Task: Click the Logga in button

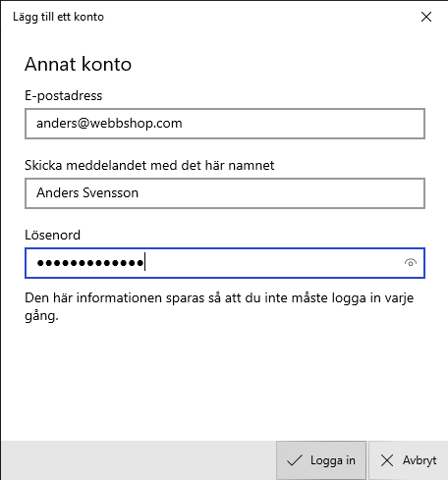Action: [x=321, y=460]
